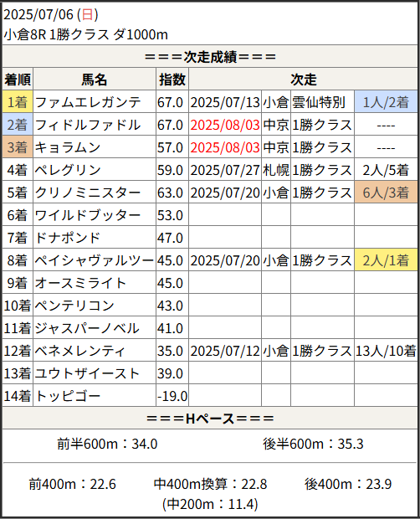Viewport: 420px width, 519px height.
Task: Click the ===Hペース=== section heading
Action: coord(210,419)
